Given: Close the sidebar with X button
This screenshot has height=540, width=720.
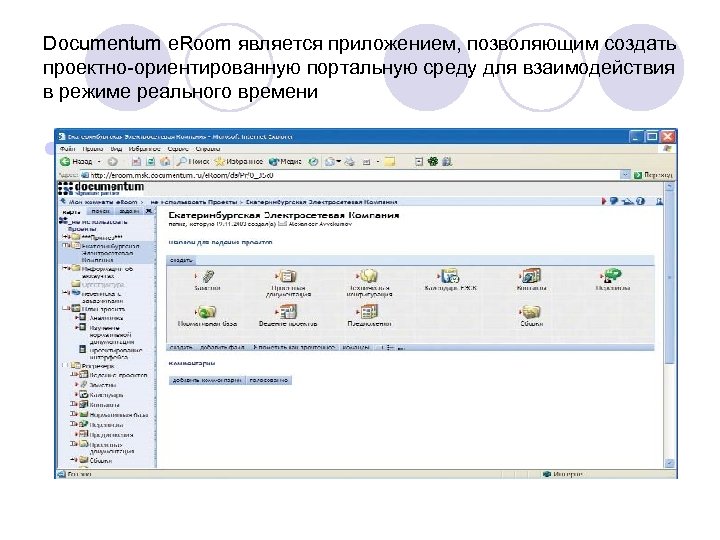Looking at the screenshot, I should pos(148,211).
